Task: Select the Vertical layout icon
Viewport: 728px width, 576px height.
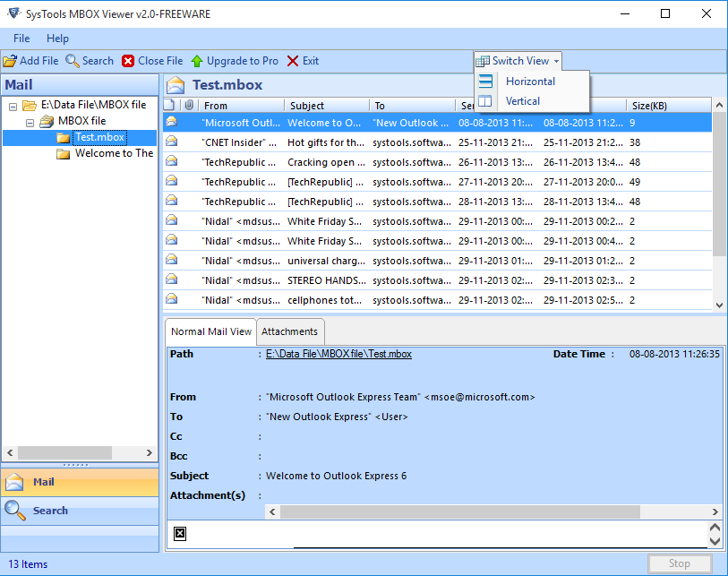Action: coord(484,101)
